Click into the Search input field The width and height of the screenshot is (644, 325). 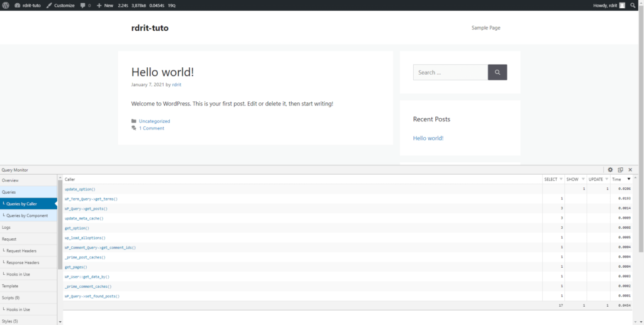click(450, 72)
